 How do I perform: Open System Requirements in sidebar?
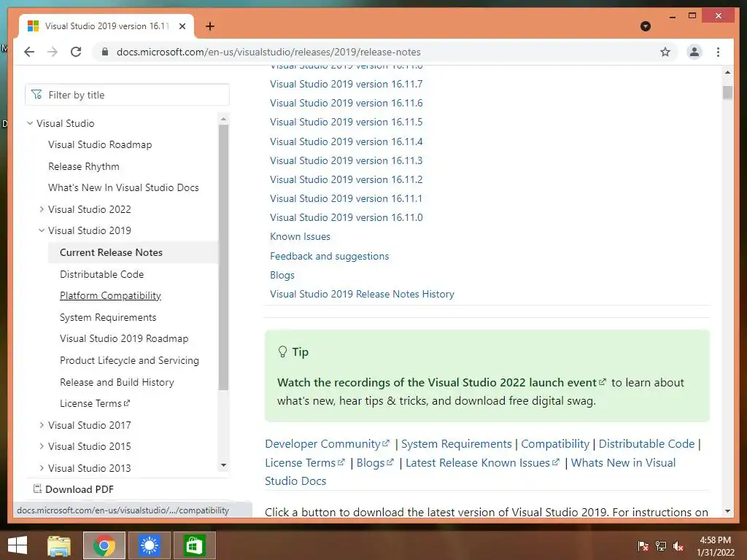108,317
